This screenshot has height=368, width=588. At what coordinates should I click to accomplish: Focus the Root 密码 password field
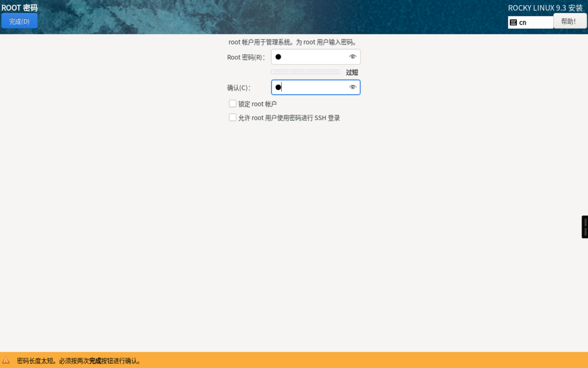pyautogui.click(x=315, y=57)
